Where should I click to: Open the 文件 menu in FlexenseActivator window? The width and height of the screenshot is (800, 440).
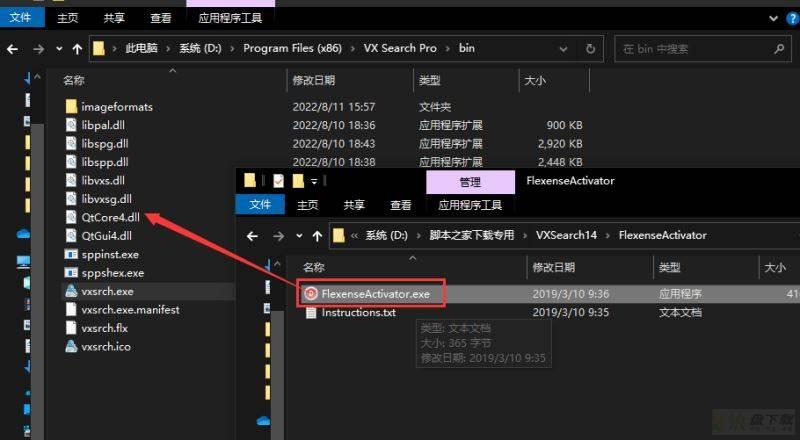coord(260,205)
